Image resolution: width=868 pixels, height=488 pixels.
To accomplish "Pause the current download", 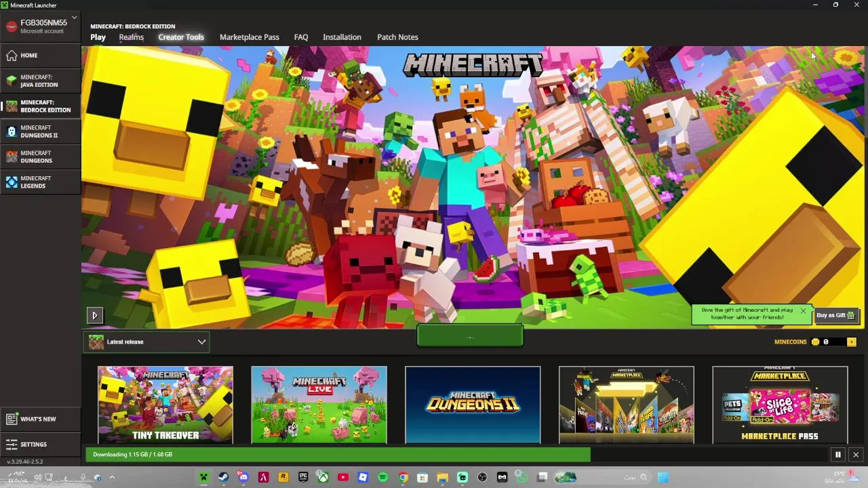I will pyautogui.click(x=837, y=455).
